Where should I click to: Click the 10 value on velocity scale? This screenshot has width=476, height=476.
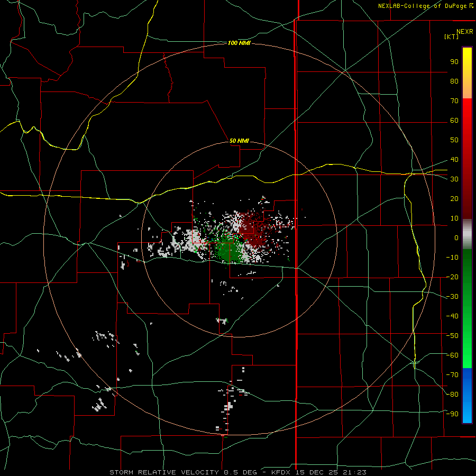(454, 218)
